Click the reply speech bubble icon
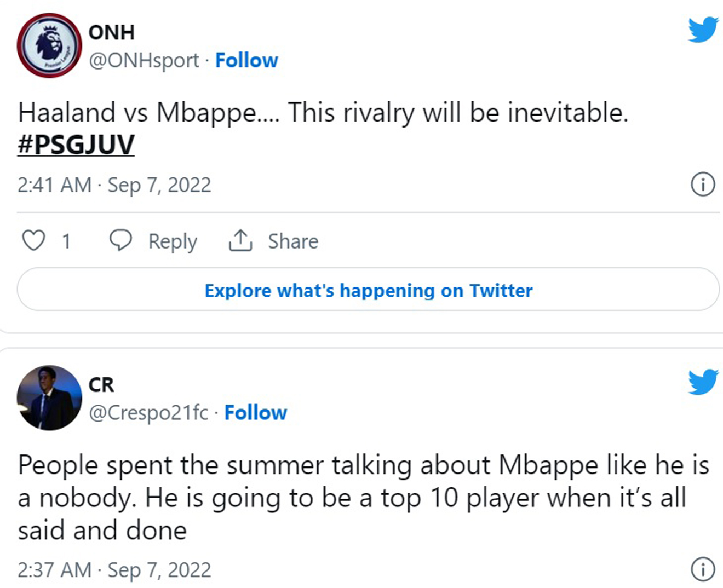The height and width of the screenshot is (588, 723). click(x=120, y=240)
